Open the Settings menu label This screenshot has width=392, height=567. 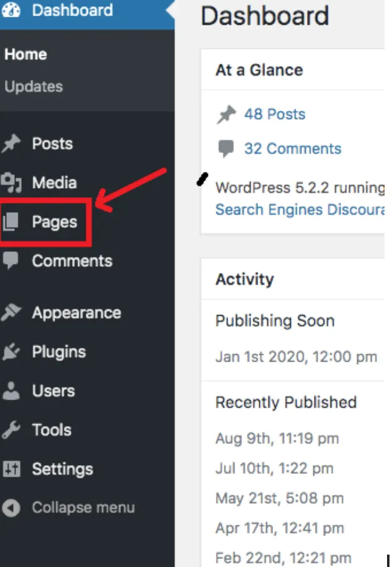[63, 469]
